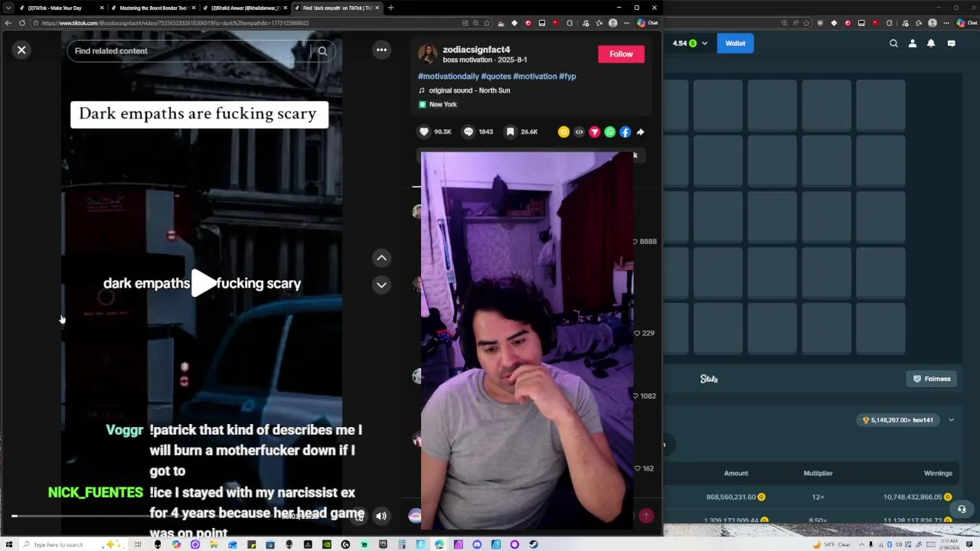Image resolution: width=980 pixels, height=551 pixels.
Task: Like the comment with 162 likes
Action: 637,468
